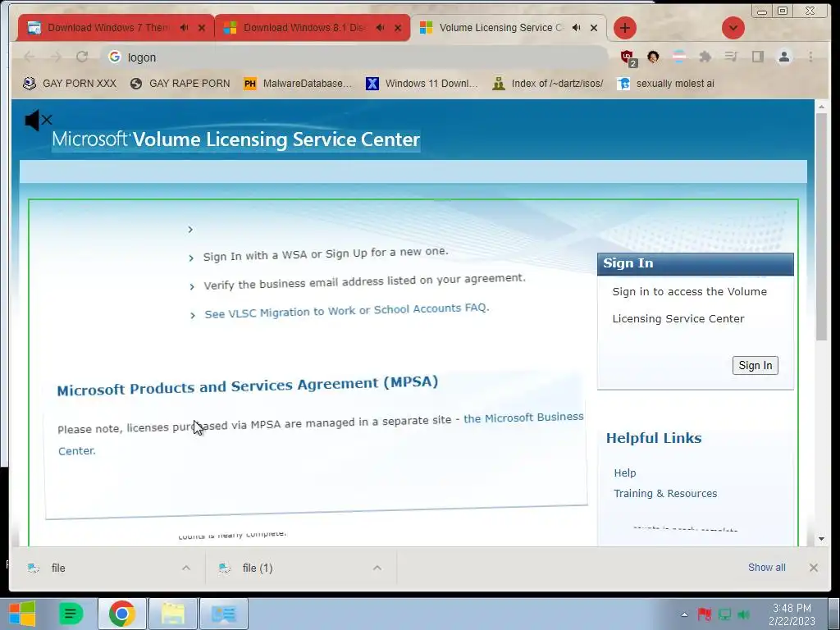
Task: Click Show all downloads
Action: 767,568
